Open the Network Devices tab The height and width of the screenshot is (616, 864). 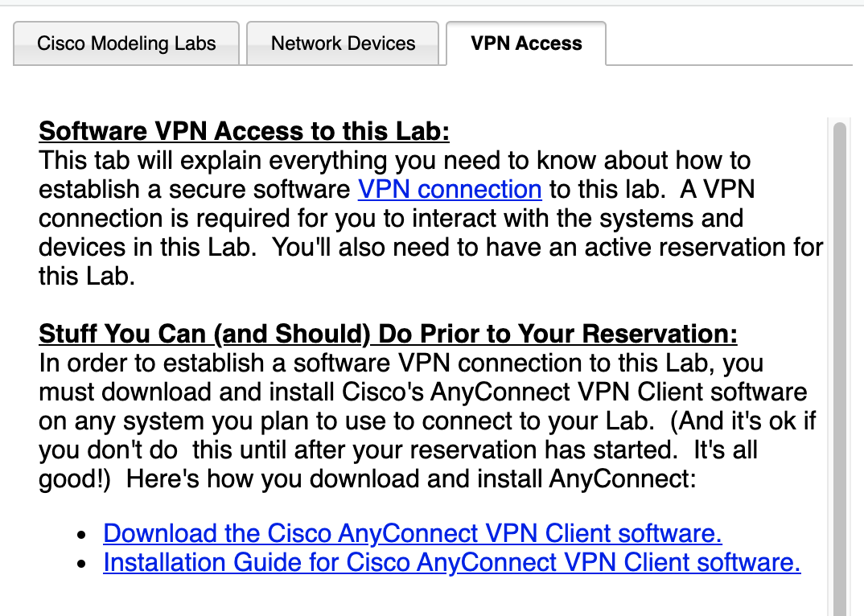(343, 43)
